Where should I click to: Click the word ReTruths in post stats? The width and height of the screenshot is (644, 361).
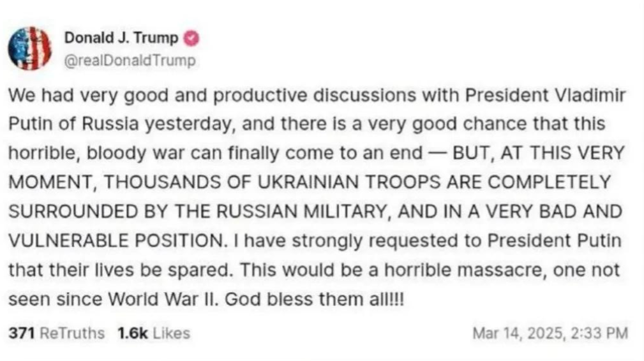(x=72, y=333)
